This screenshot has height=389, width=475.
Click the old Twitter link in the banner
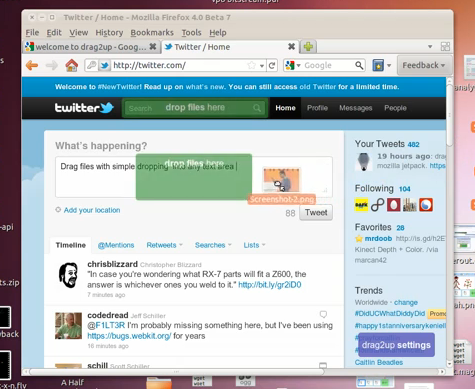coord(317,87)
